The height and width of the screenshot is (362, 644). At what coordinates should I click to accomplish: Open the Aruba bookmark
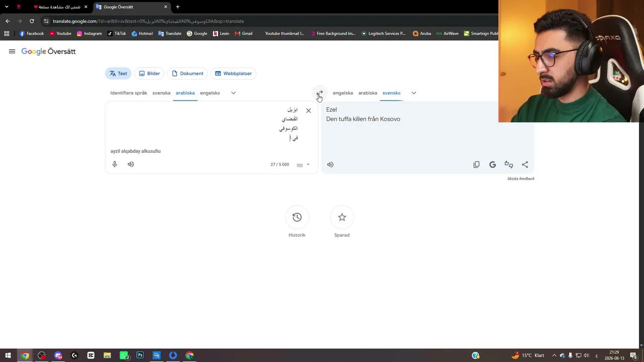[422, 34]
